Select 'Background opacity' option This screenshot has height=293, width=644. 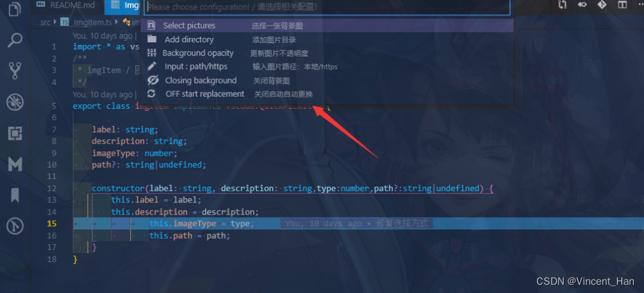(327, 53)
